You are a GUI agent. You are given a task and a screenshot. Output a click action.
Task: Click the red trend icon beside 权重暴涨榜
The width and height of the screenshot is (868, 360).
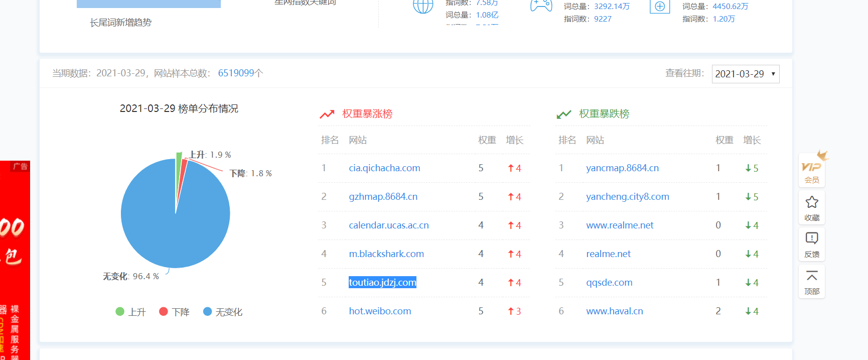tap(327, 114)
